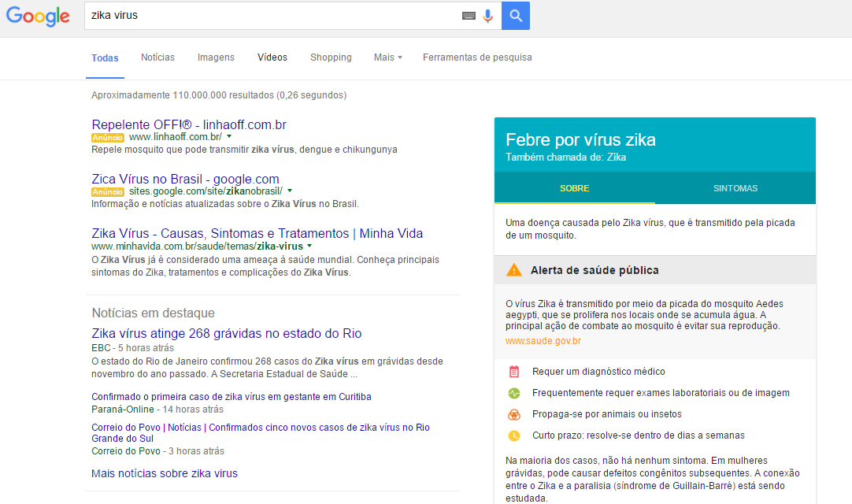Select the SOBRE tab in knowledge panel
This screenshot has height=504, width=852.
pyautogui.click(x=574, y=188)
